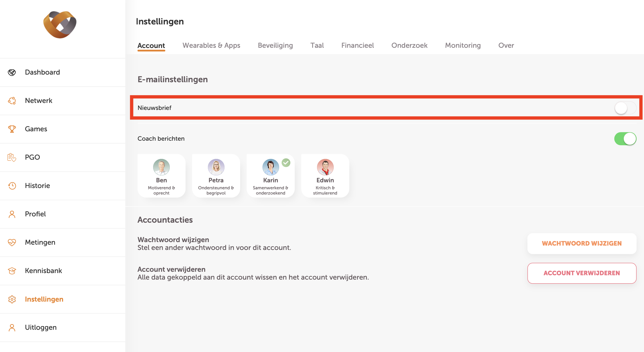Switch to the Wearables & Apps tab
Screen dimensions: 644x352
[211, 45]
